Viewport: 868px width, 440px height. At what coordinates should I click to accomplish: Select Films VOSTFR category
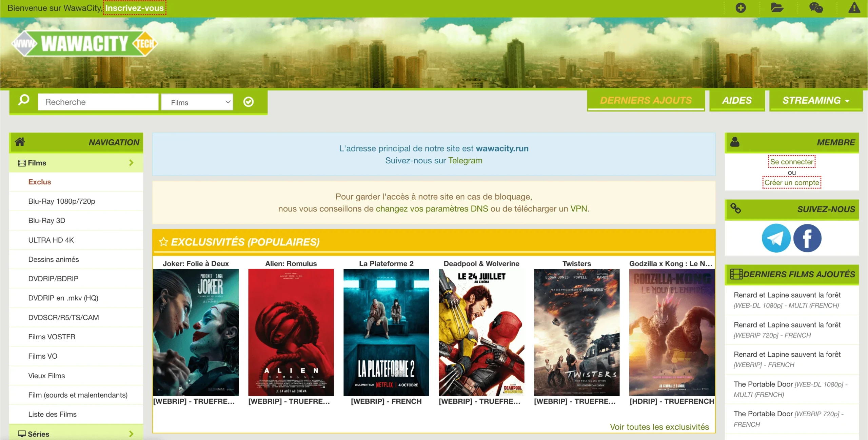click(x=52, y=337)
